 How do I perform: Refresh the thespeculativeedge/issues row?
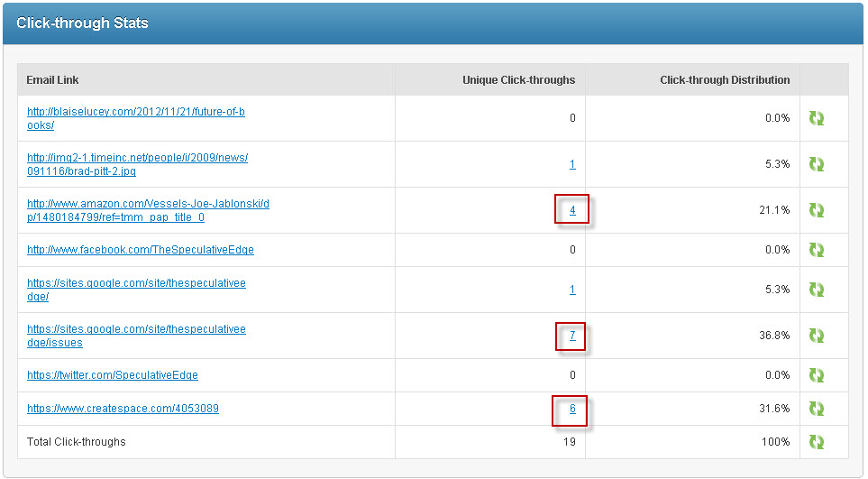pos(817,336)
